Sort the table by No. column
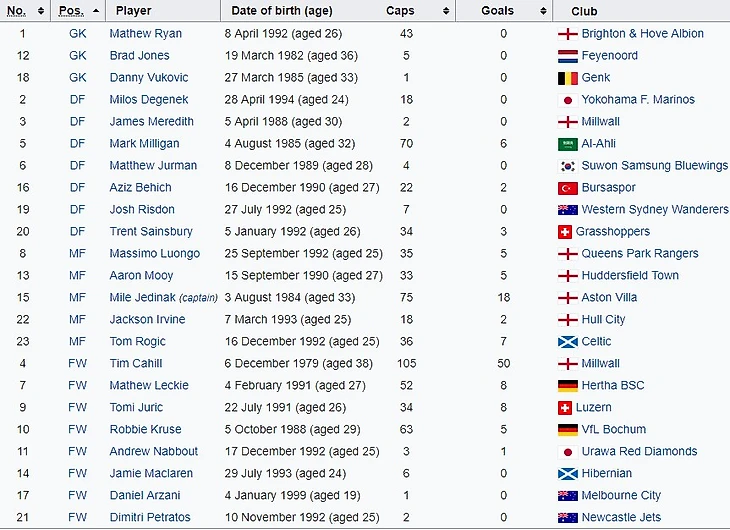Viewport: 730px width, 530px height. (x=41, y=11)
